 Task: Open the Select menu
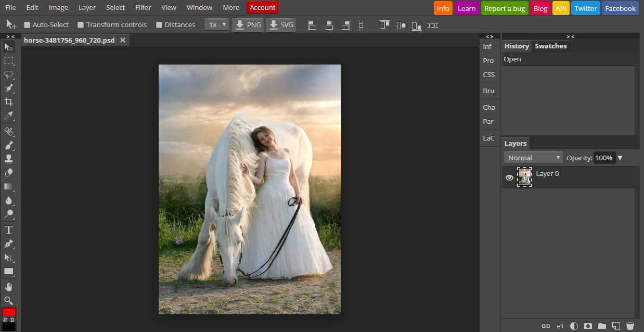[115, 7]
